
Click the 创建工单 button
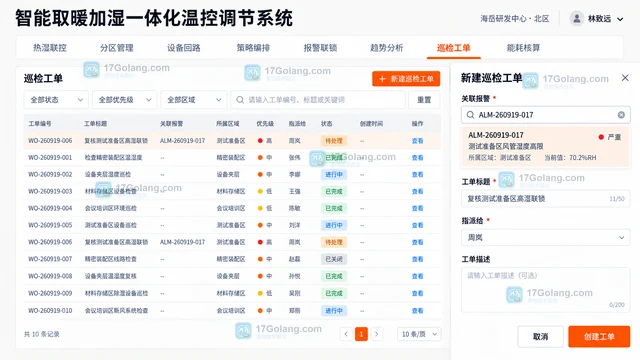point(599,337)
